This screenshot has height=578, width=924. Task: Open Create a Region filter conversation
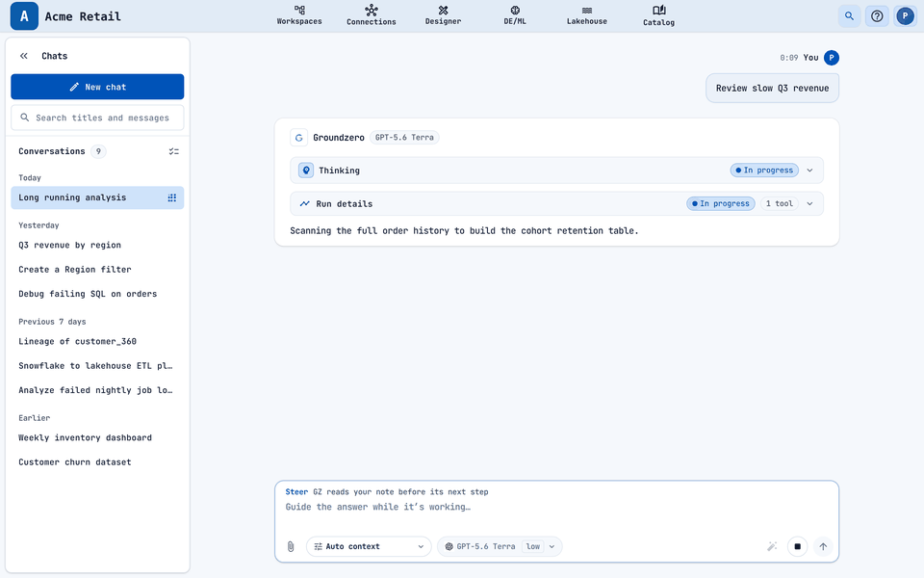[x=97, y=270]
